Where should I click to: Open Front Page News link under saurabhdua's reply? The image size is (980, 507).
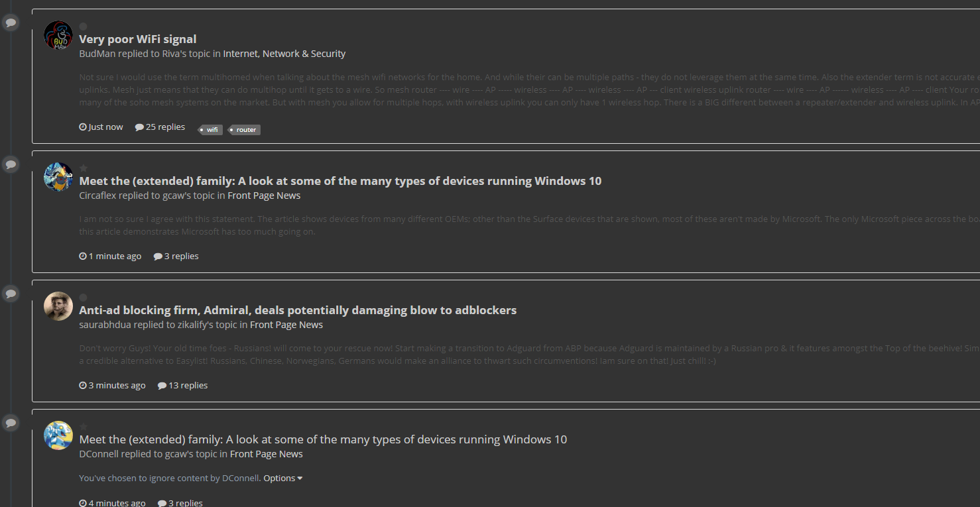click(286, 325)
